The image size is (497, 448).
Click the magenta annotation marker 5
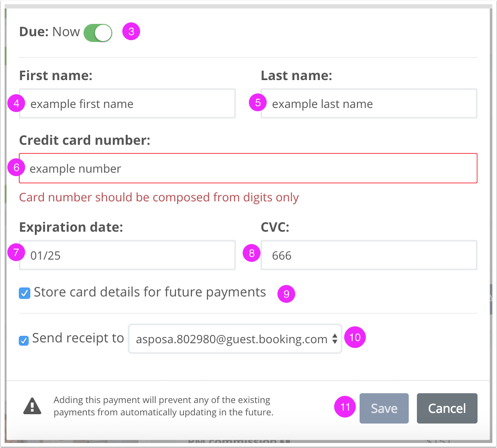point(258,102)
